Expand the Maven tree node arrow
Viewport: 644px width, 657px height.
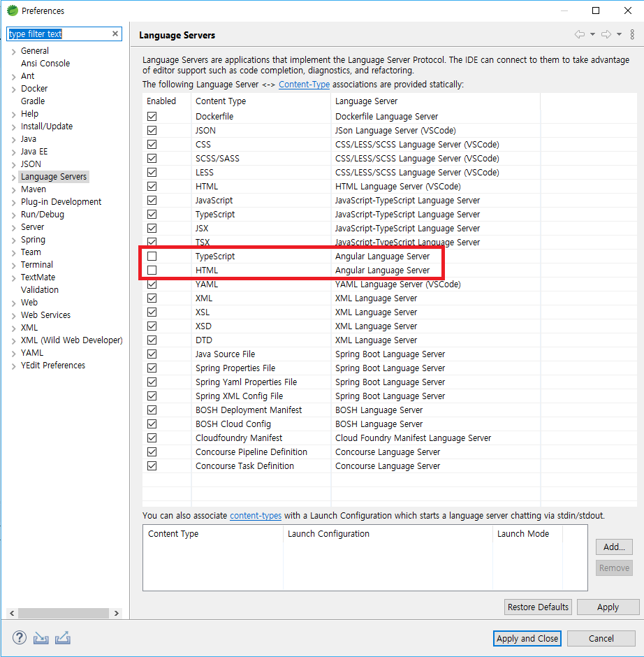(x=13, y=190)
